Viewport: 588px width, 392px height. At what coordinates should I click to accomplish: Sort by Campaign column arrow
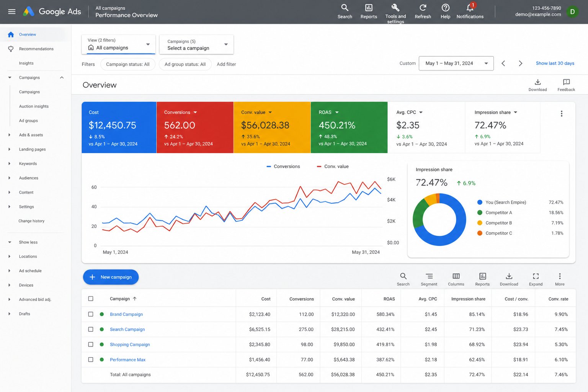coord(135,299)
